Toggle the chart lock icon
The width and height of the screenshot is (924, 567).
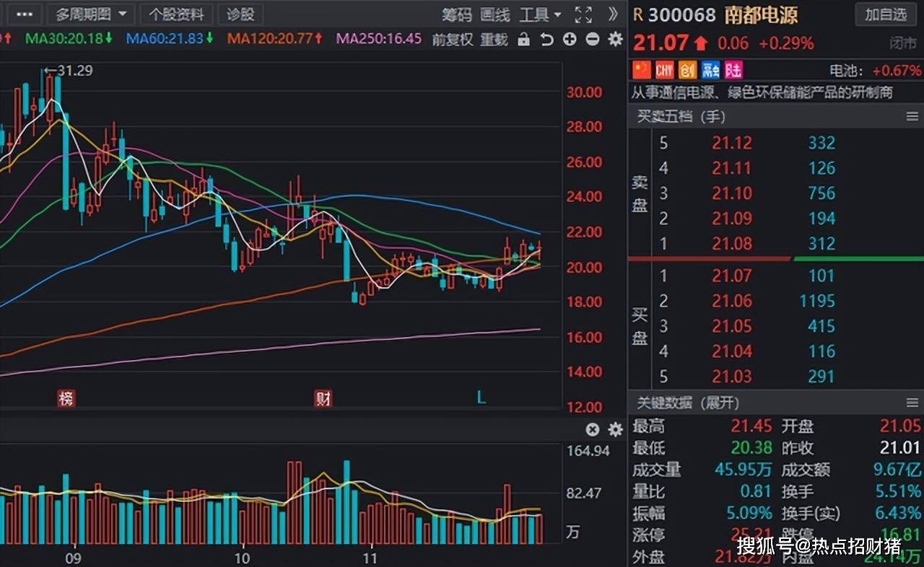pyautogui.click(x=524, y=39)
